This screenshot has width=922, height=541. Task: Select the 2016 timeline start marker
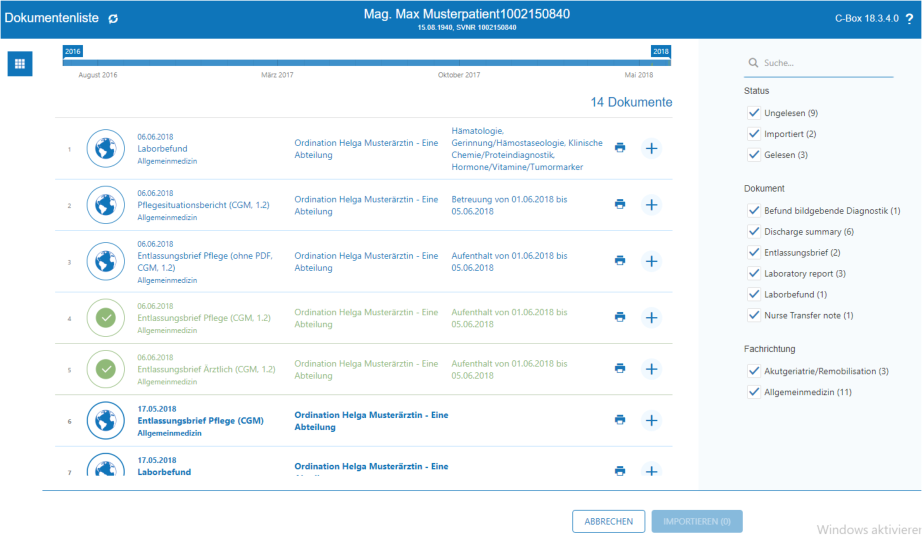73,52
